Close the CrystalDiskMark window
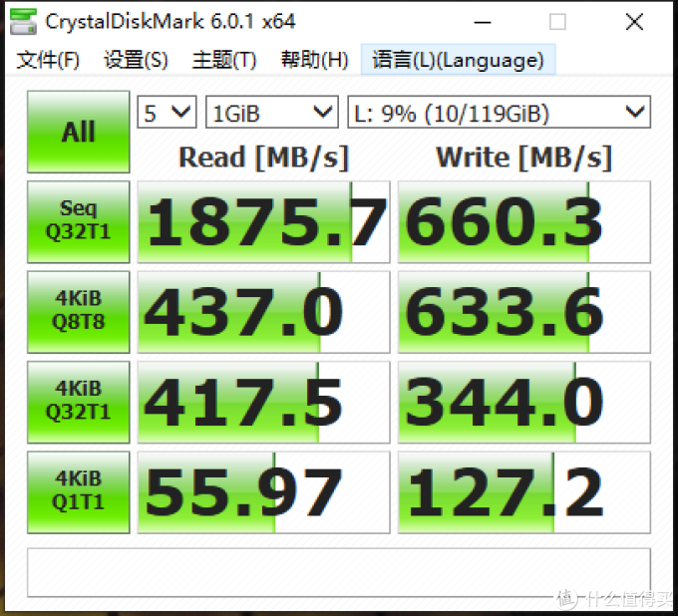The height and width of the screenshot is (616, 678). click(x=634, y=22)
